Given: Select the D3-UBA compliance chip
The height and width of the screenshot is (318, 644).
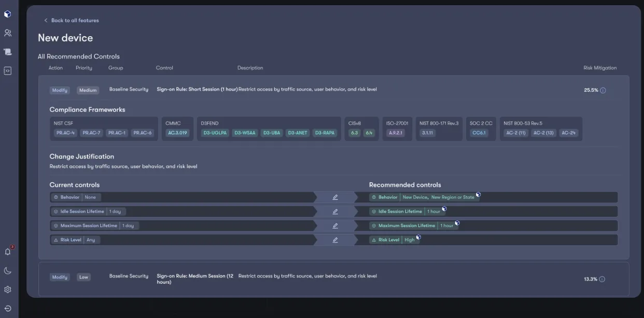Looking at the screenshot, I should tap(272, 132).
